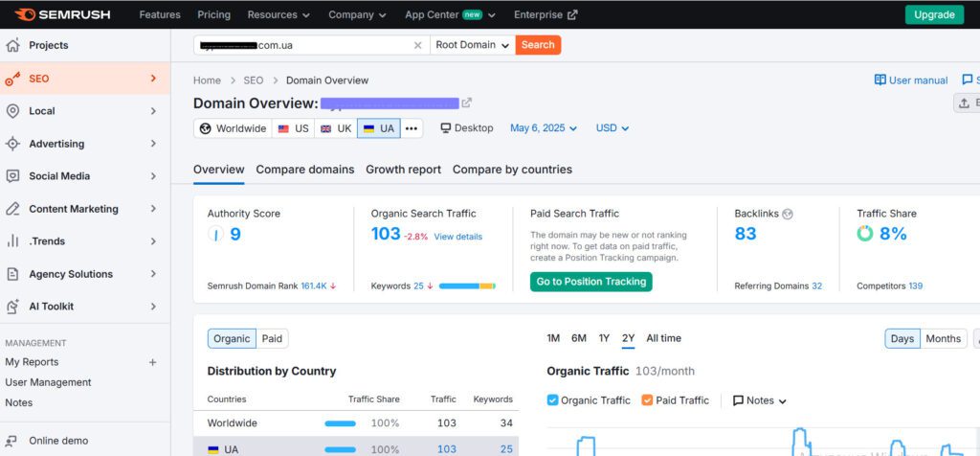Click the UA traffic share bar
980x456 pixels.
tap(340, 449)
